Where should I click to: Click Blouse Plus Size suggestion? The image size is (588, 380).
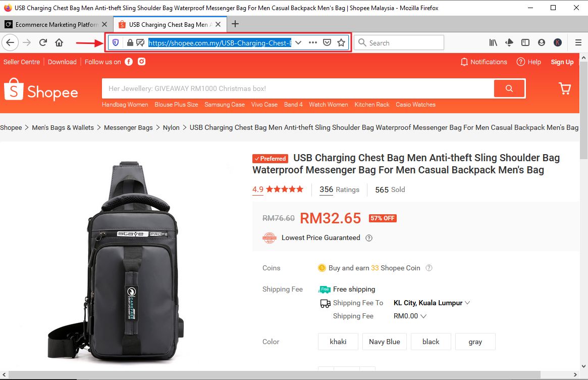coord(176,105)
